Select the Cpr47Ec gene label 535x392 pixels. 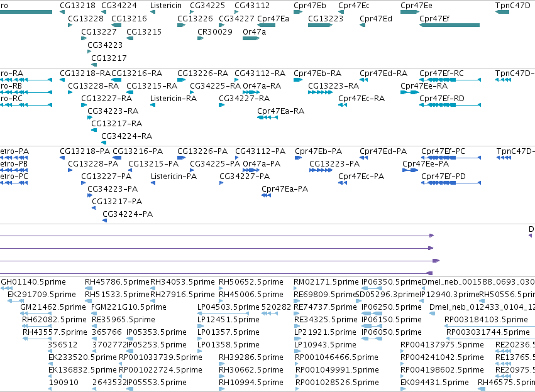(x=354, y=6)
